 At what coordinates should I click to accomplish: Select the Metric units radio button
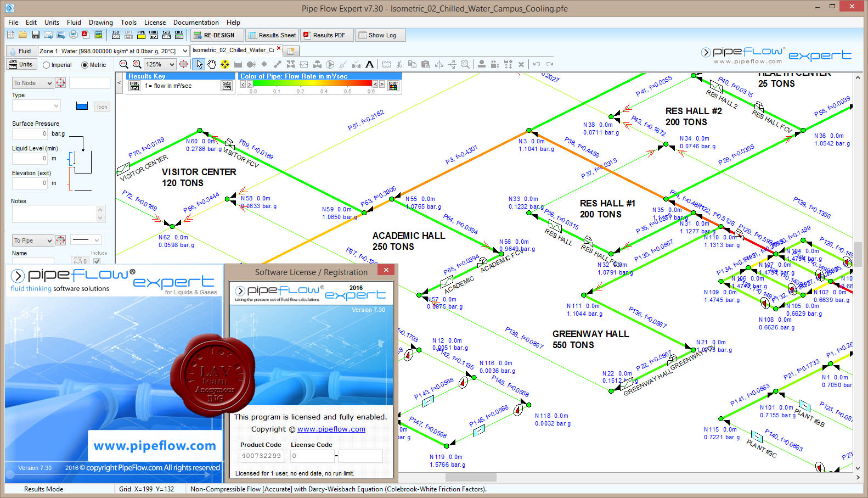click(84, 65)
